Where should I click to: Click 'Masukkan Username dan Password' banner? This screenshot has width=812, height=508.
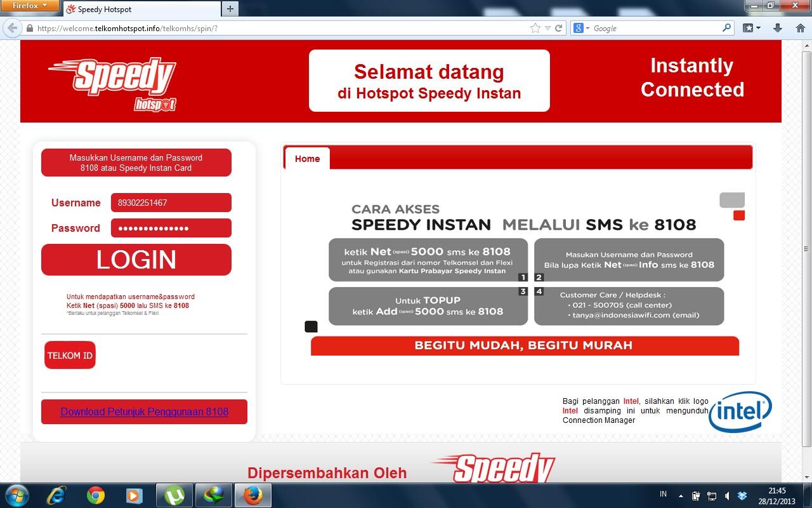[x=136, y=163]
